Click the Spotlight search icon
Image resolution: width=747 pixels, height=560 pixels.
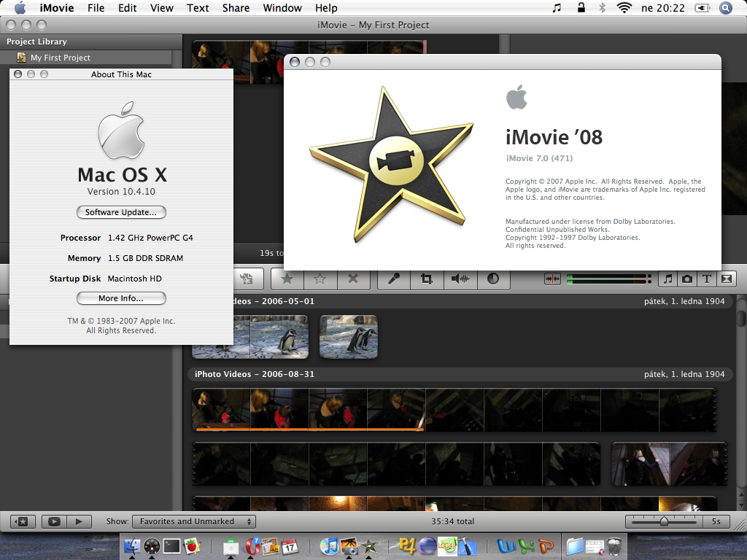click(x=726, y=8)
